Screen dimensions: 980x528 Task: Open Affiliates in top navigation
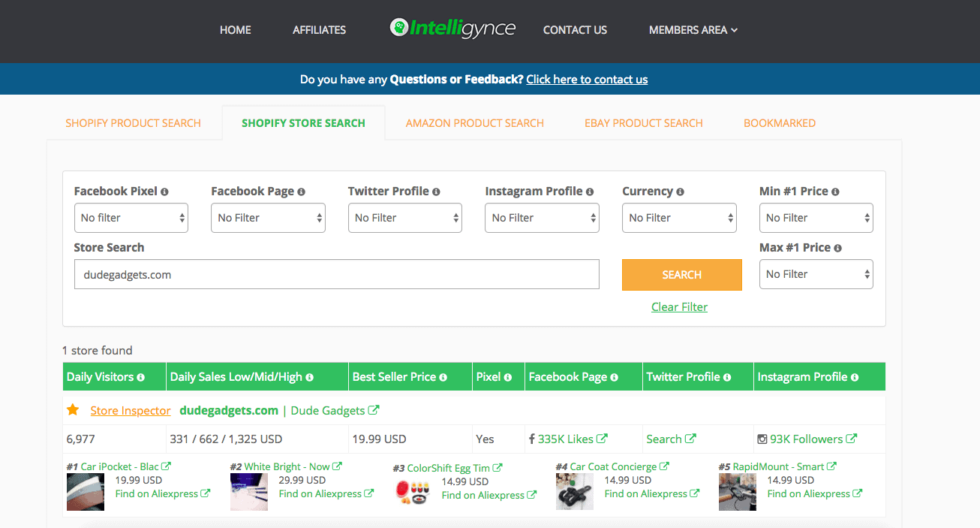click(320, 30)
